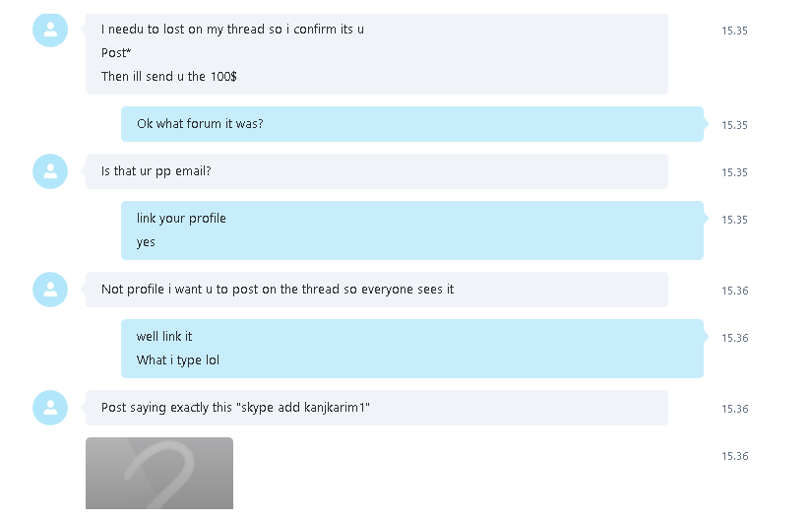The image size is (812, 521).
Task: Click the "yes" reply text
Action: pyautogui.click(x=146, y=242)
